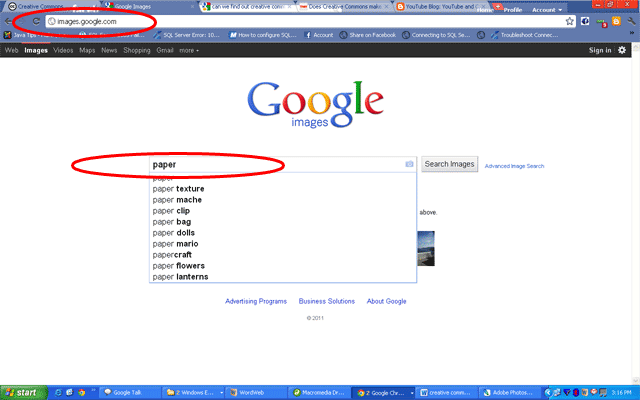Choose the 'paper mache' suggestion
The height and width of the screenshot is (400, 640).
point(282,200)
